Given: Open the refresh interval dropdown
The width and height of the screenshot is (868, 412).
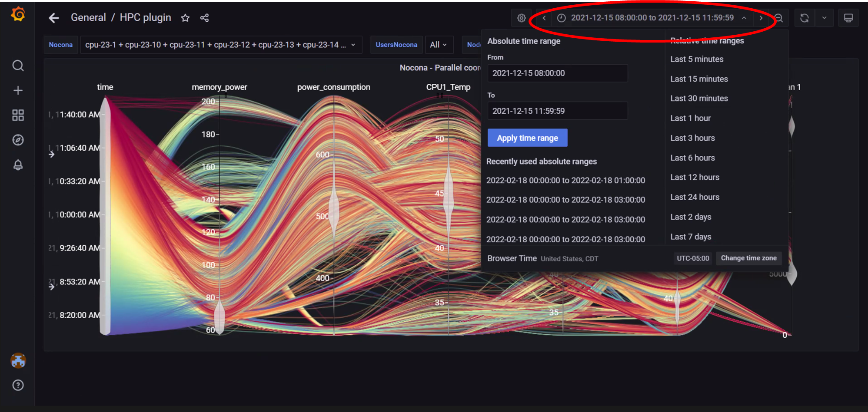Looking at the screenshot, I should point(824,18).
